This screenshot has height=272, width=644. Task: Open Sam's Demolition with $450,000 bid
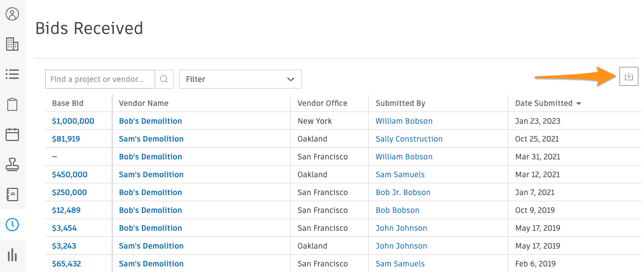tap(151, 174)
